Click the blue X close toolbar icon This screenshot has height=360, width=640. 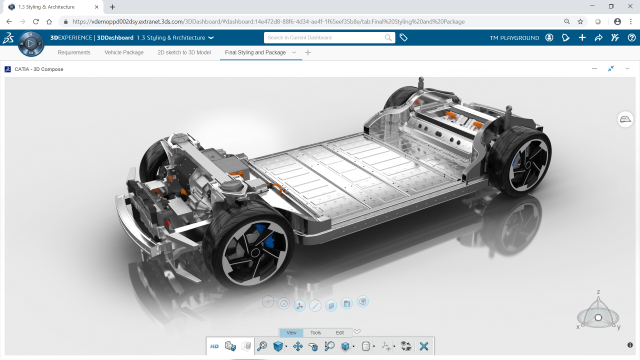coord(424,346)
